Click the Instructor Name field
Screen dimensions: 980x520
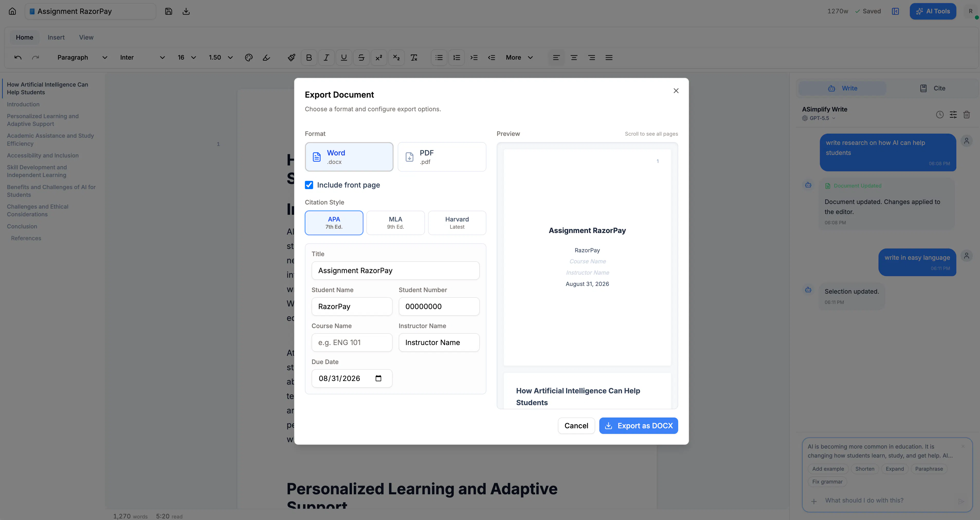tap(439, 342)
